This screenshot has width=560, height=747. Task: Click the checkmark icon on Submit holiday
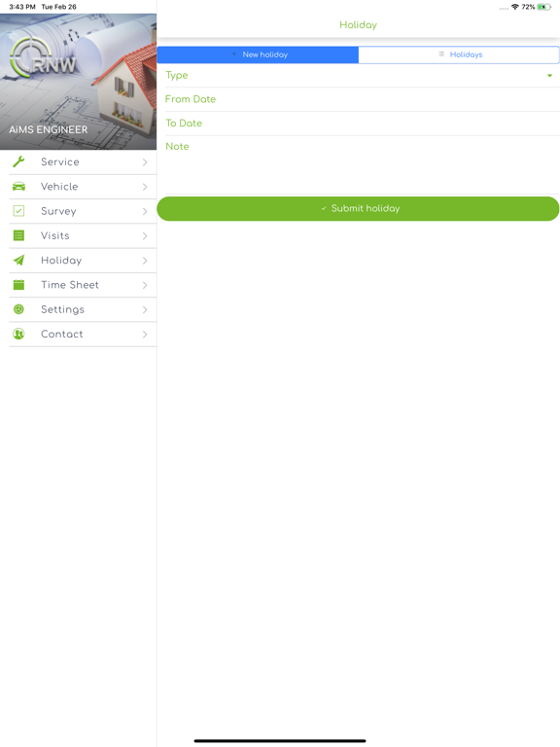coord(324,209)
